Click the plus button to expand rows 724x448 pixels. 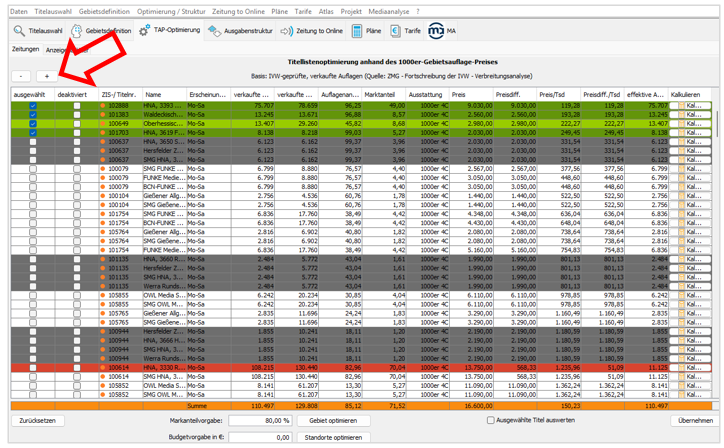pyautogui.click(x=47, y=76)
